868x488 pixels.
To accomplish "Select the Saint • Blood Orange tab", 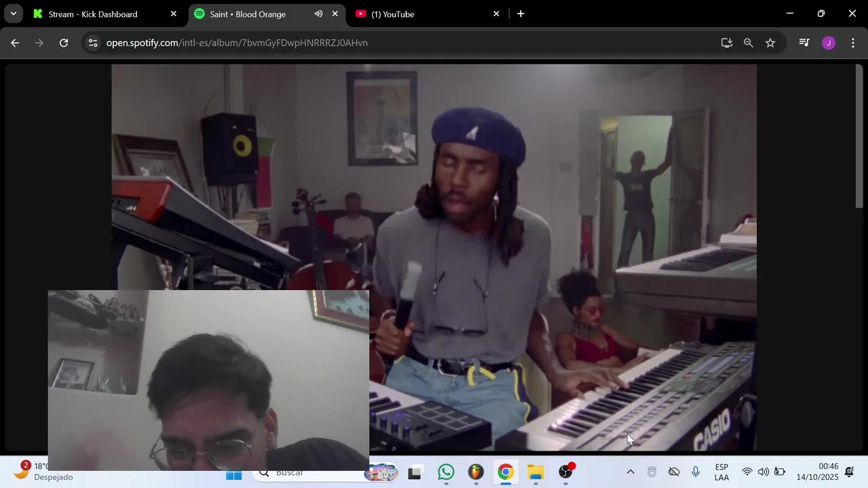I will click(x=248, y=14).
